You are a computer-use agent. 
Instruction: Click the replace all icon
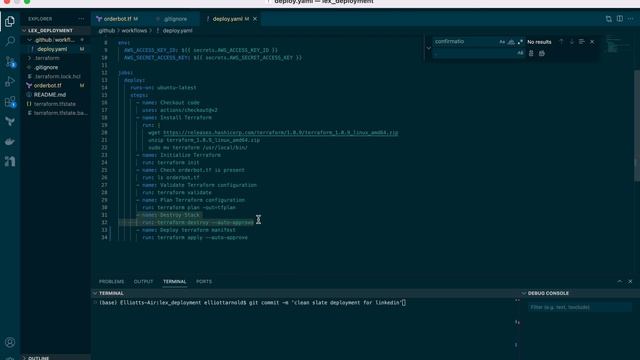click(x=542, y=53)
